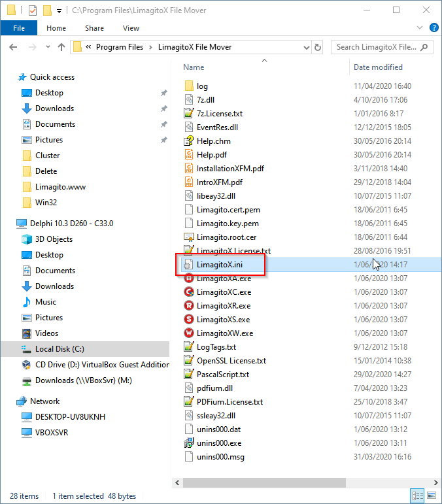
Task: Open the Win32 folder in Quick access
Action: (x=46, y=203)
